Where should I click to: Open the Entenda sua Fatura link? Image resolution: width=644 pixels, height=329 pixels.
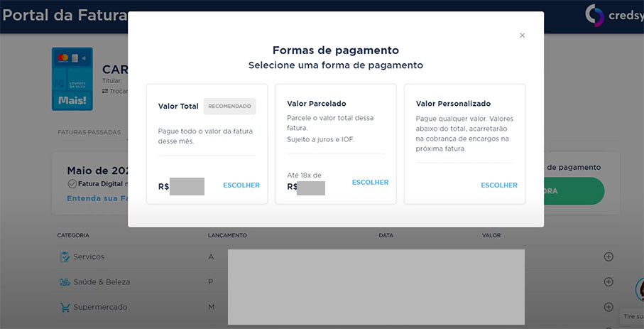[97, 198]
